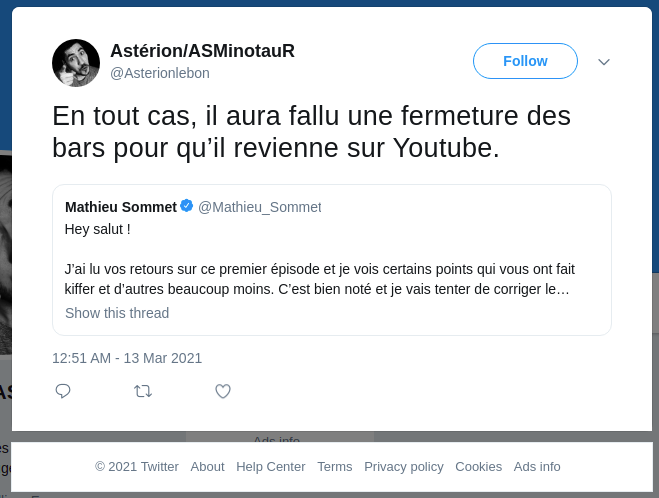
Task: Open the Privacy policy footer link
Action: [404, 466]
